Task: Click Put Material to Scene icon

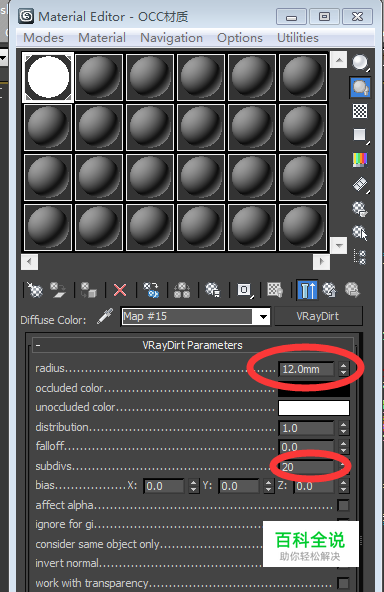Action: (58, 290)
